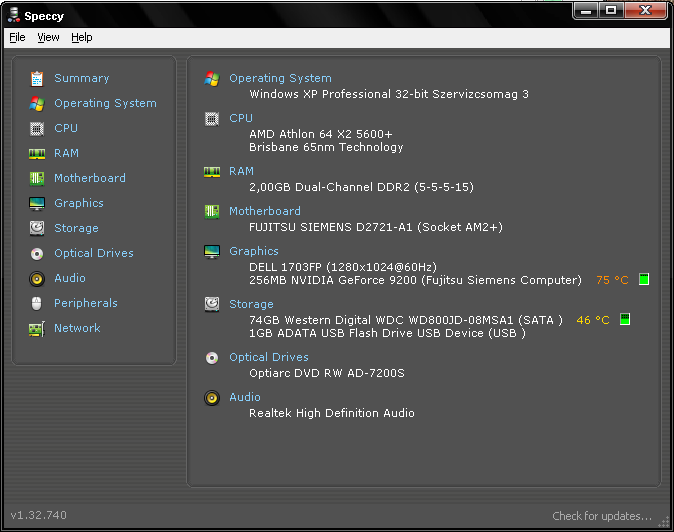Select the Storage hard drive sidebar icon
This screenshot has width=674, height=532.
[37, 228]
